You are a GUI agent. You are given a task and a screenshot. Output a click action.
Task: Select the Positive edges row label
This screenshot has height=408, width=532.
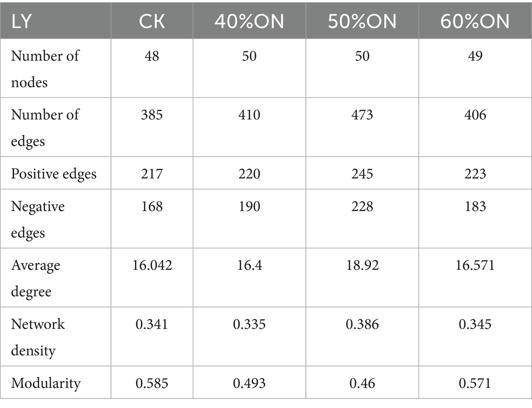click(54, 174)
